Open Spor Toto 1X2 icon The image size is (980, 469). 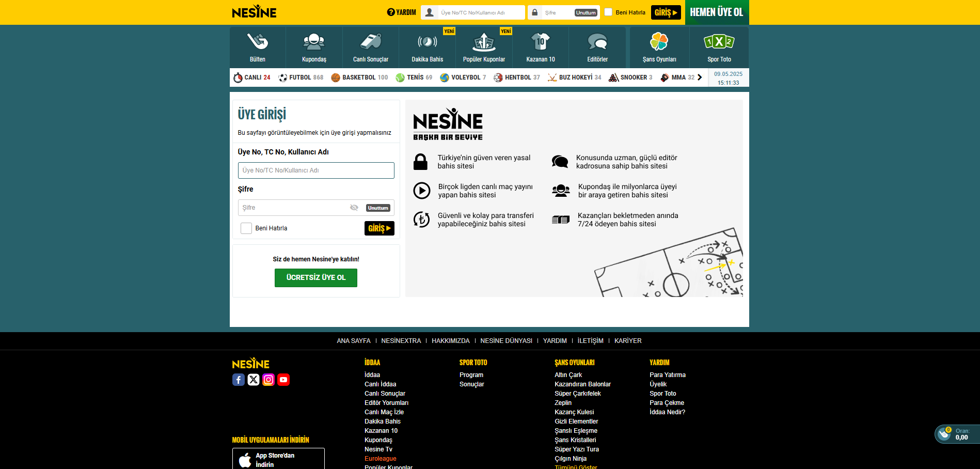719,41
